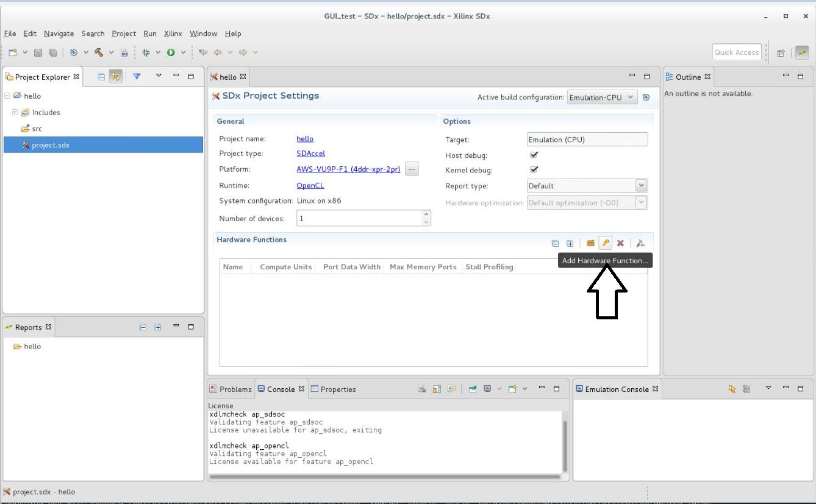The width and height of the screenshot is (816, 504).
Task: Click the first yellow icon in Emulation Console toolbar
Action: point(732,389)
